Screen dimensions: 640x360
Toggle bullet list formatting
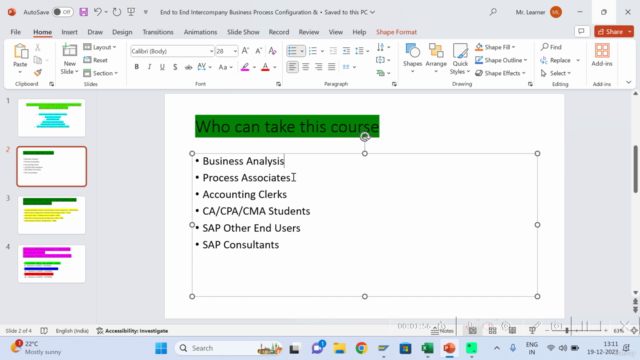(x=292, y=51)
